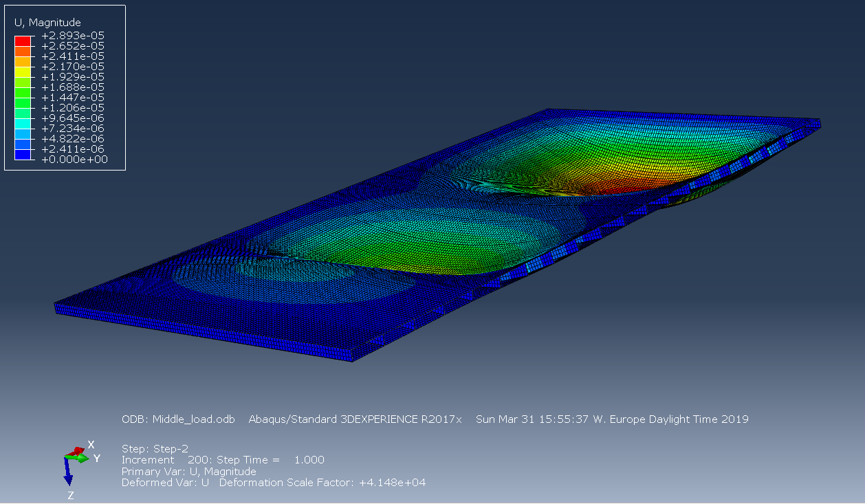Click the Z label under the triad
865x504 pixels.
tap(70, 495)
